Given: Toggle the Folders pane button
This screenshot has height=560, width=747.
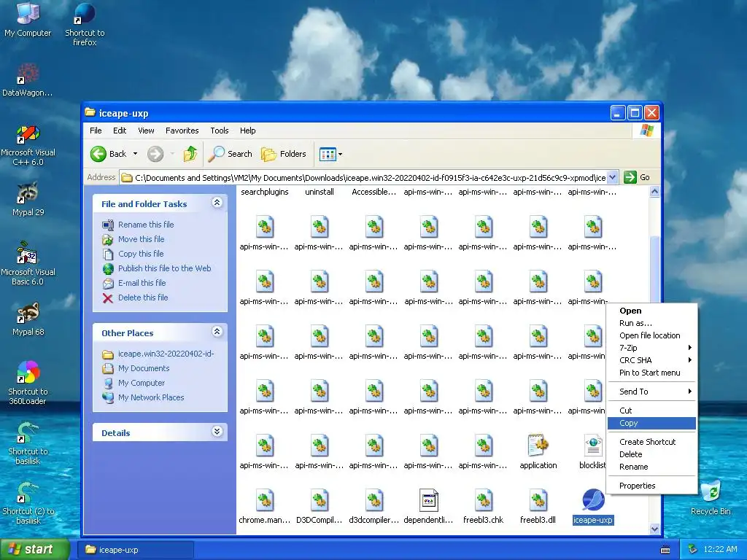Looking at the screenshot, I should (x=284, y=154).
